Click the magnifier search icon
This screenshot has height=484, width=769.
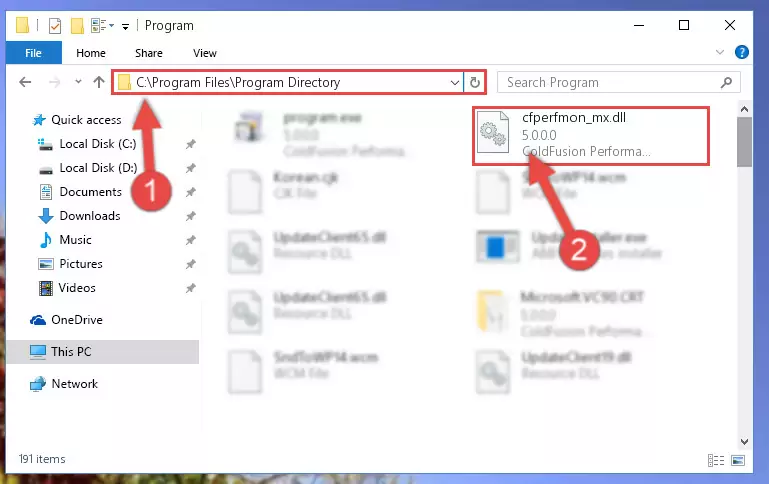(x=726, y=82)
